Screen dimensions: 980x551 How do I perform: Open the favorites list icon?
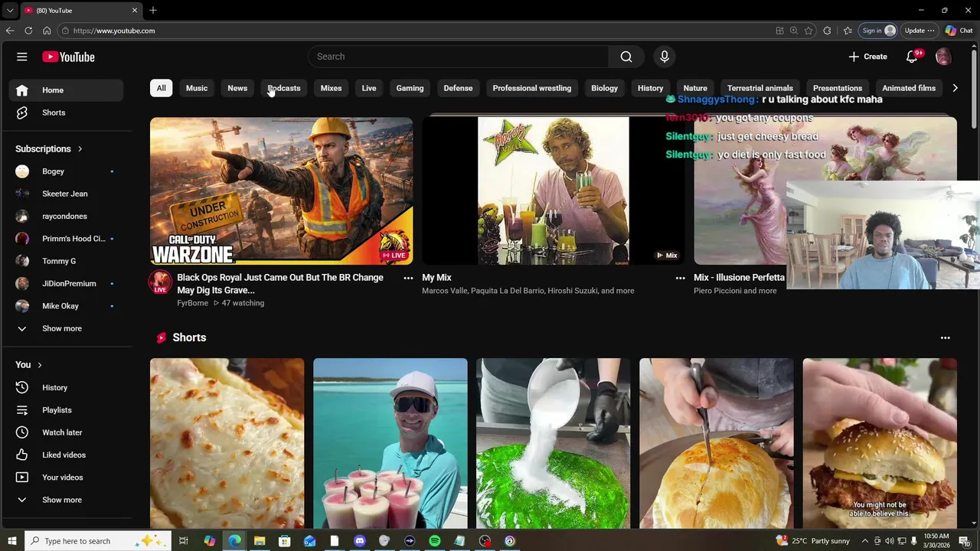[x=848, y=31]
